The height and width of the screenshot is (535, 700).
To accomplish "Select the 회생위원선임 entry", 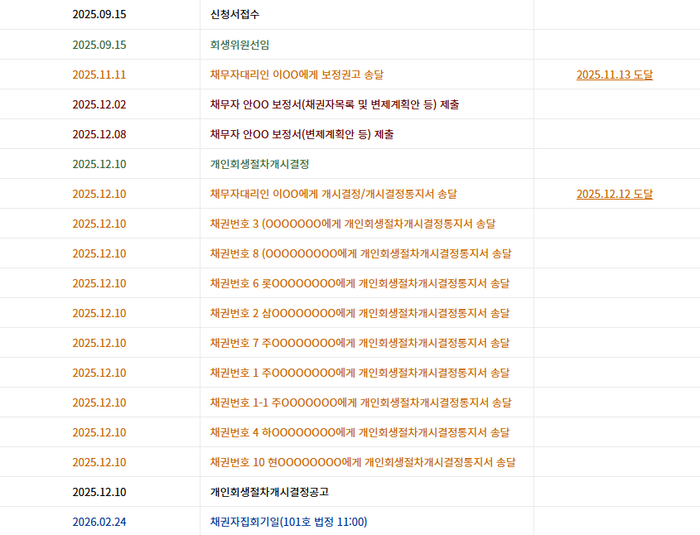I will [240, 45].
